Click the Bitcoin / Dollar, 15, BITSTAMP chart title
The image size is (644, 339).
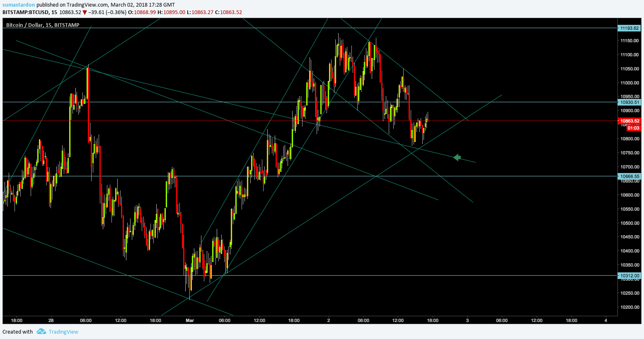(43, 25)
